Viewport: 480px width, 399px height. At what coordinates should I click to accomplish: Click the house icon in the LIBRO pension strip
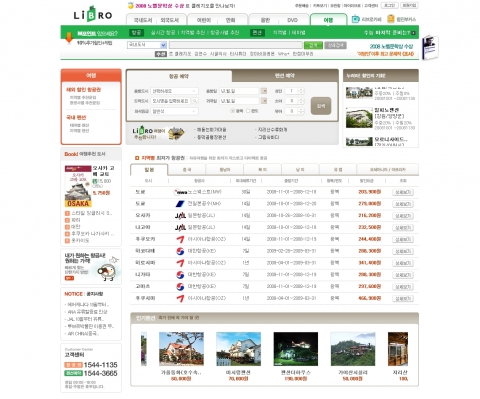click(176, 133)
